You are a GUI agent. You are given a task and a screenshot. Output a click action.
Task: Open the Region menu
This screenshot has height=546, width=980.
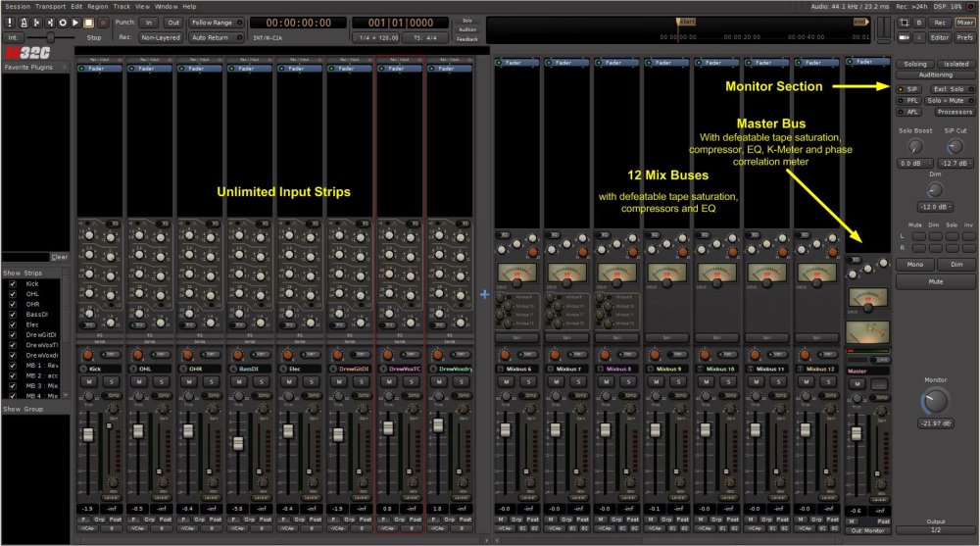(x=97, y=6)
